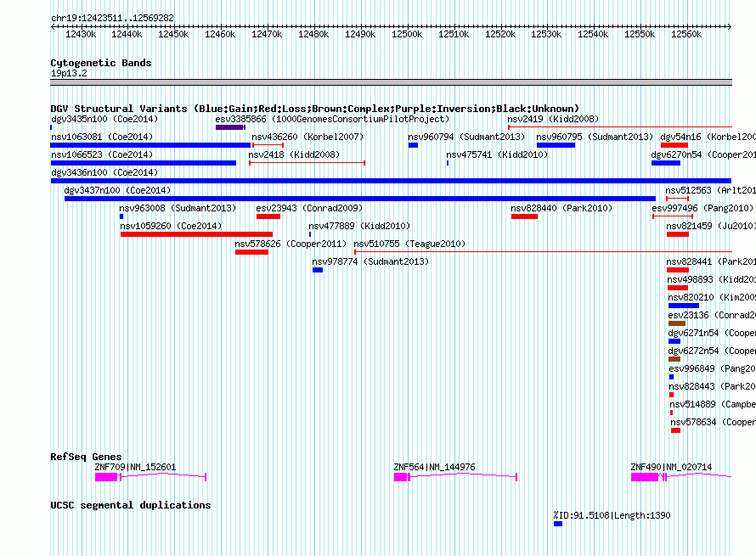The height and width of the screenshot is (556, 756).
Task: Open variant nsv436260 (Korbel2007) label
Action: [307, 137]
